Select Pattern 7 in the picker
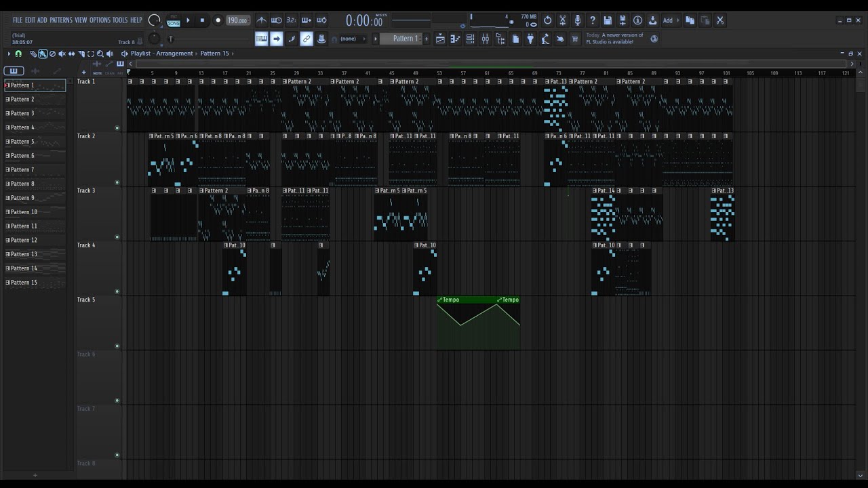Image resolution: width=868 pixels, height=488 pixels. pyautogui.click(x=35, y=169)
